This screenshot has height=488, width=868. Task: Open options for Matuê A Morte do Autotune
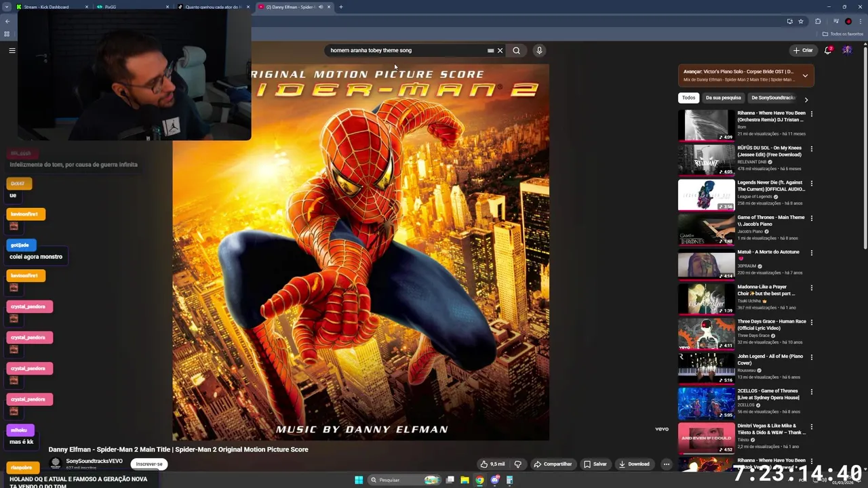click(812, 253)
